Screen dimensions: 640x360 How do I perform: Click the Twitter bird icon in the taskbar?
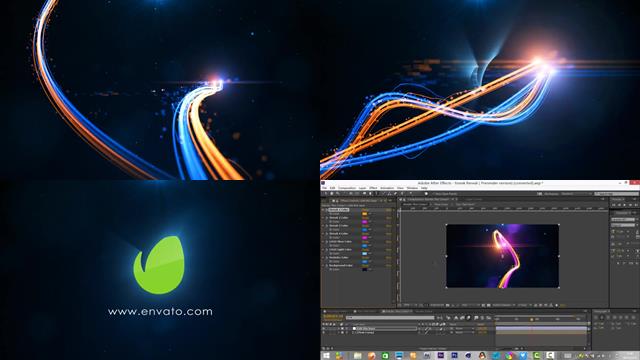coord(523,356)
